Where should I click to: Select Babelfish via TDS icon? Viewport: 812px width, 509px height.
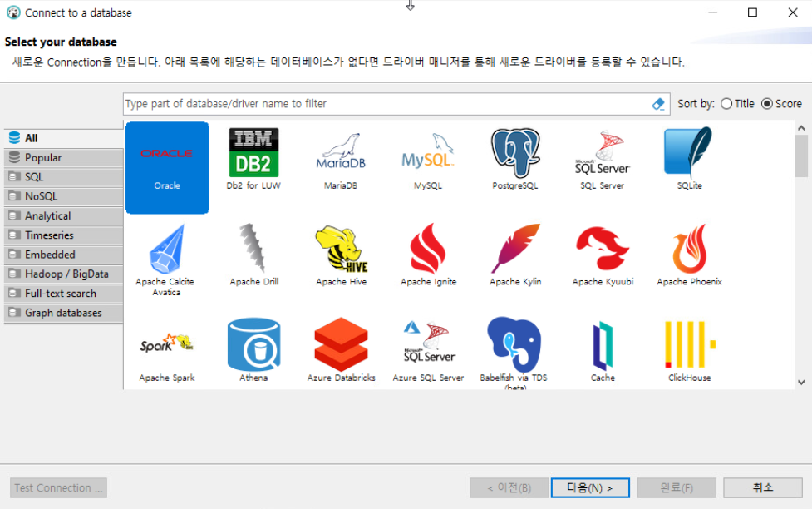pyautogui.click(x=514, y=353)
